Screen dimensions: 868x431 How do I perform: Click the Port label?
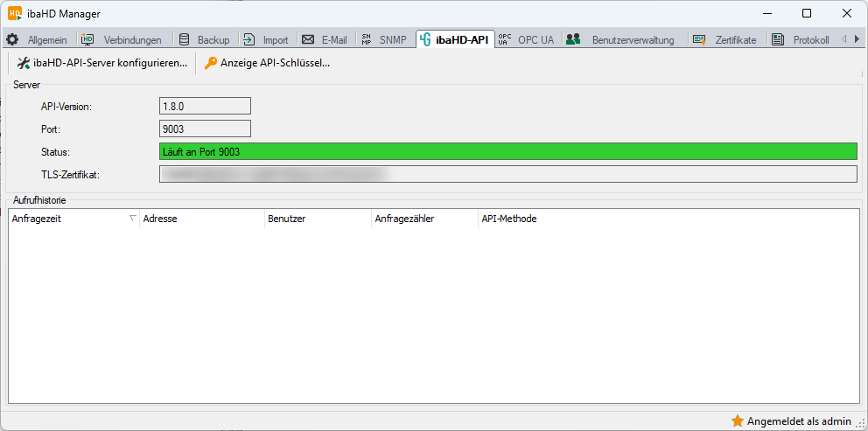[x=51, y=129]
